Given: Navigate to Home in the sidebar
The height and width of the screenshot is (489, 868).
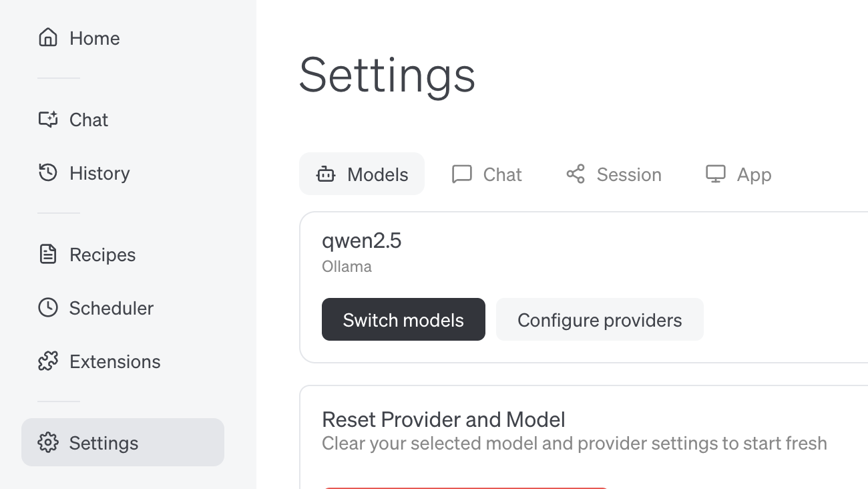Looking at the screenshot, I should point(93,38).
